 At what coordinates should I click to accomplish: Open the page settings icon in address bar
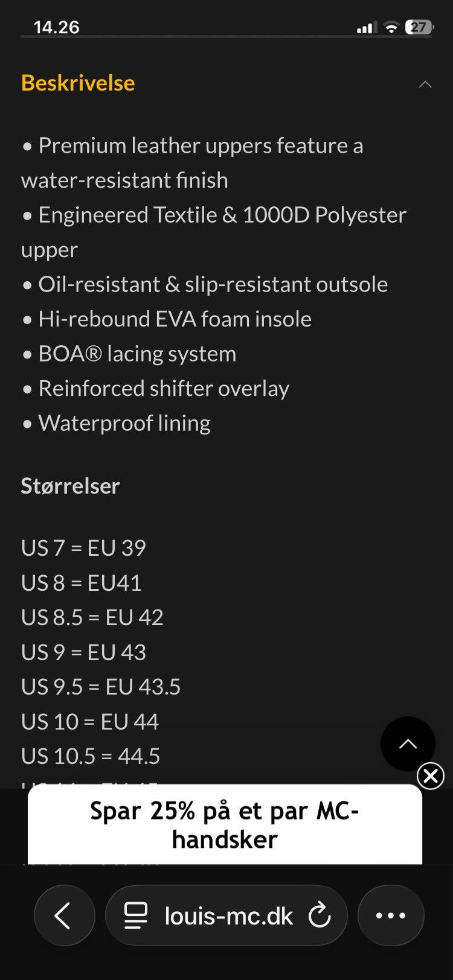click(136, 915)
